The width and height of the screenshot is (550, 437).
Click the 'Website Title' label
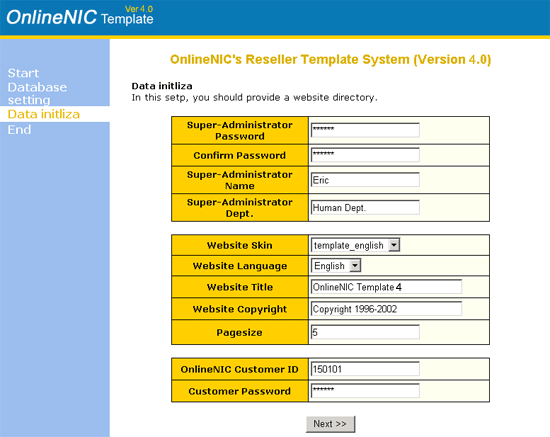point(240,287)
